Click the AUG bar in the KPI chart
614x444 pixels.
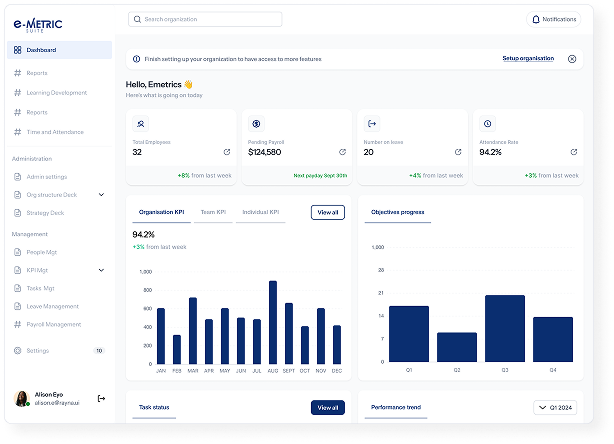(x=272, y=321)
